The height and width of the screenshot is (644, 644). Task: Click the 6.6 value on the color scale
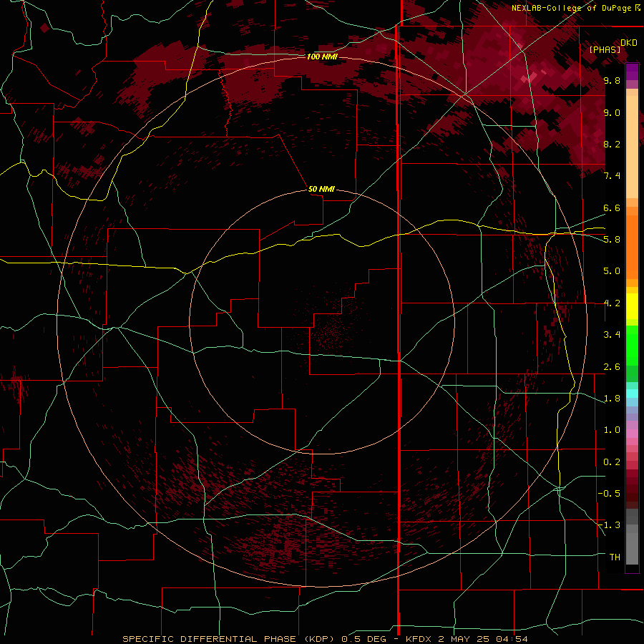point(612,208)
